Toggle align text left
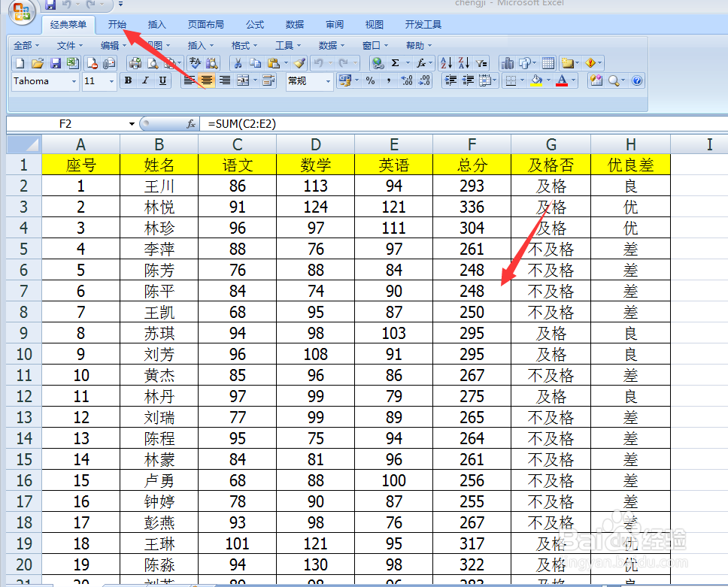This screenshot has height=587, width=728. [189, 80]
